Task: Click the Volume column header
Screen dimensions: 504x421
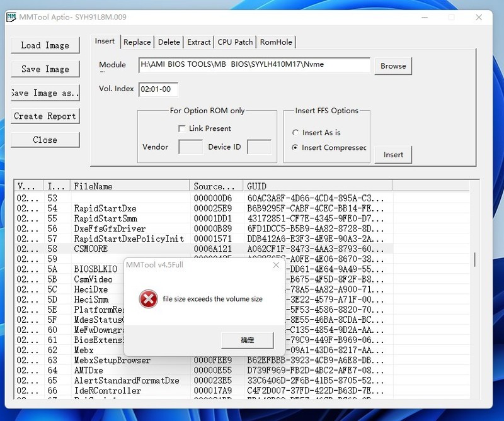Action: [29, 186]
